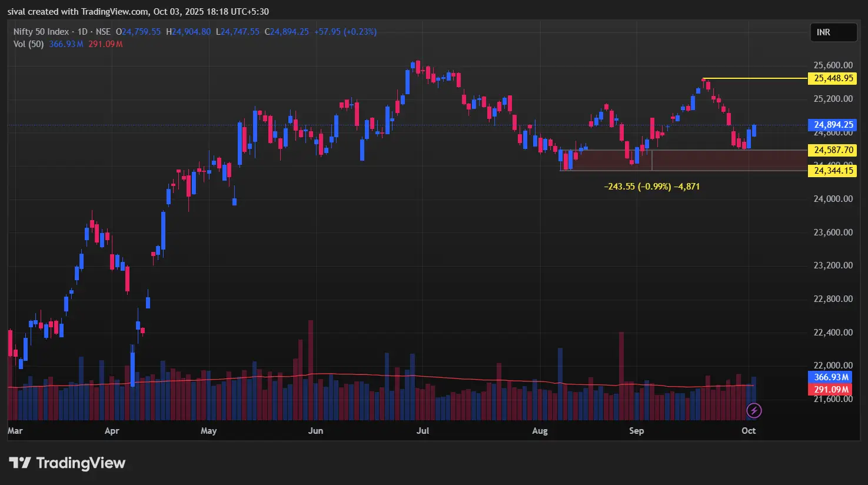Select the 24,587.70 price label
The width and height of the screenshot is (868, 485).
[833, 150]
